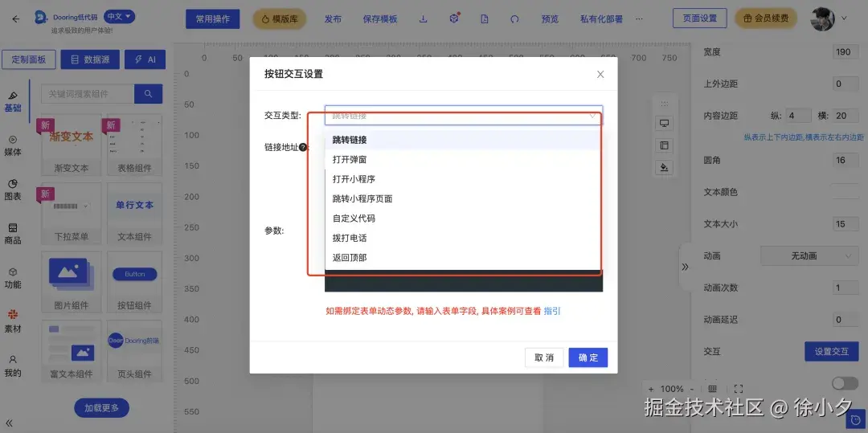Add the 富文本组件 rich text component
Screen dimensions: 868x433
tap(72, 350)
